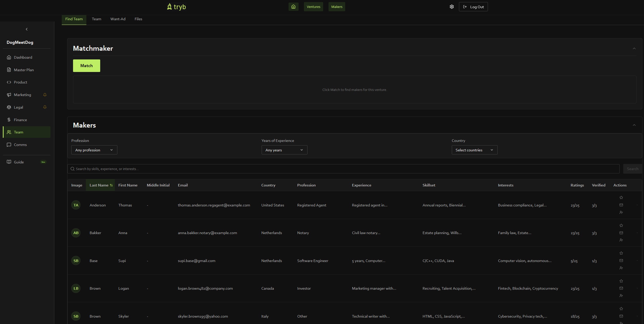
Task: Open the Select countries dropdown
Action: pos(474,150)
